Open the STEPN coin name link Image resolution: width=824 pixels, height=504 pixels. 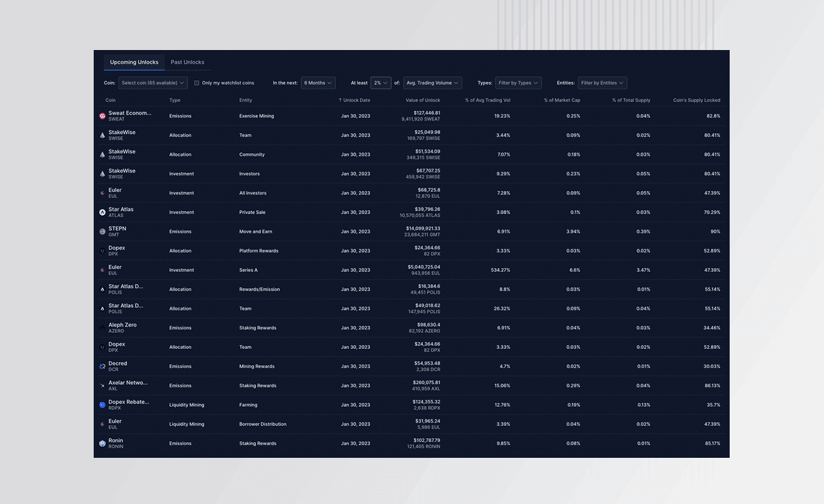click(117, 228)
